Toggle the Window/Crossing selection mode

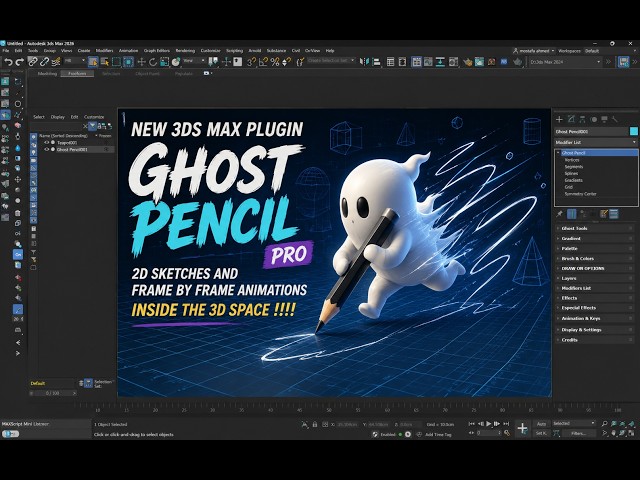point(128,62)
